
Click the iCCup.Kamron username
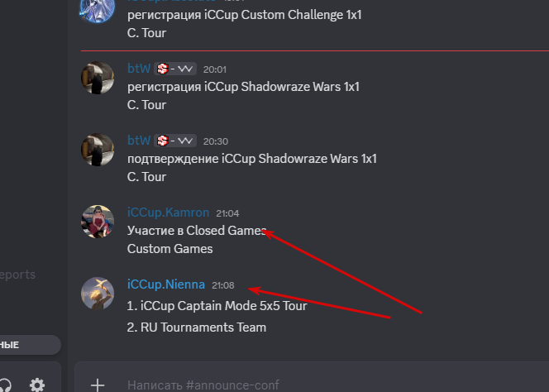168,213
